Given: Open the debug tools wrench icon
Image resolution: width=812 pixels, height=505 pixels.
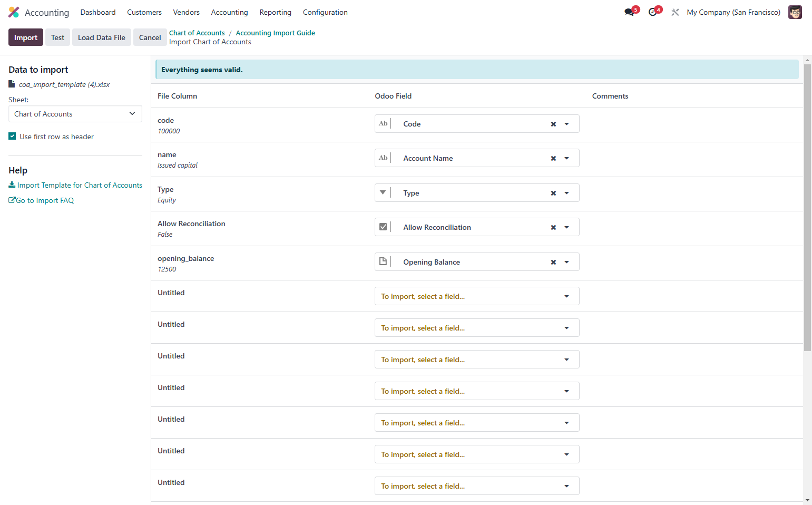Looking at the screenshot, I should point(675,12).
